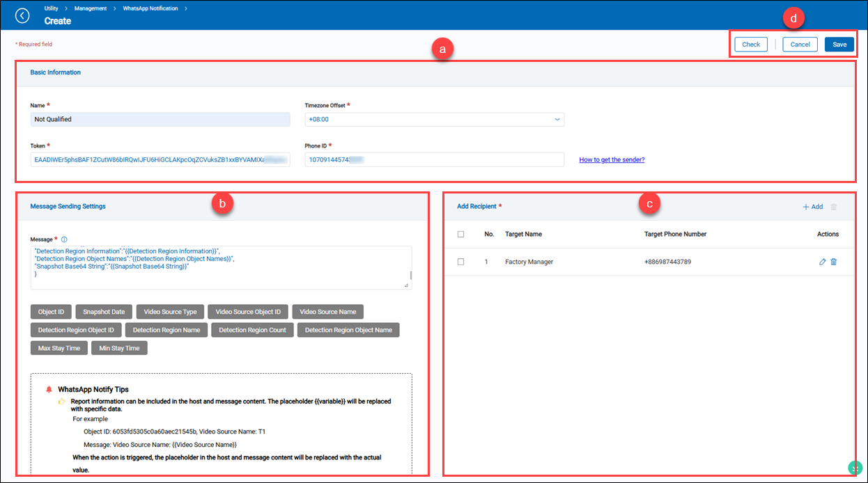Click the info icon next to Message label
Image resolution: width=868 pixels, height=483 pixels.
click(x=64, y=239)
